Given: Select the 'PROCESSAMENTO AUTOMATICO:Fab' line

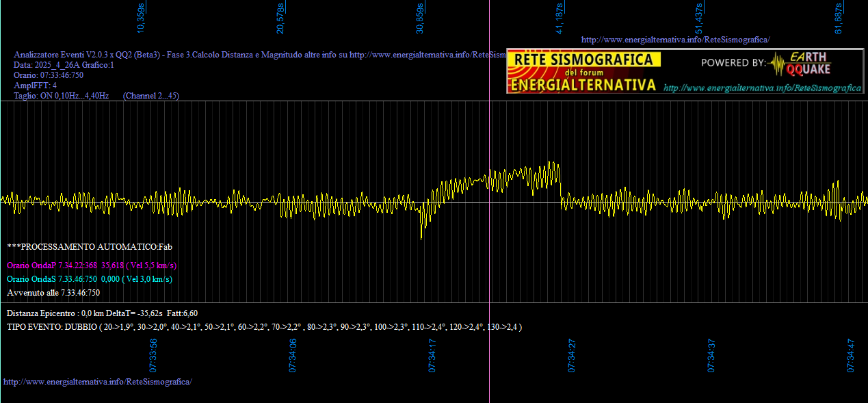Looking at the screenshot, I should pos(90,246).
